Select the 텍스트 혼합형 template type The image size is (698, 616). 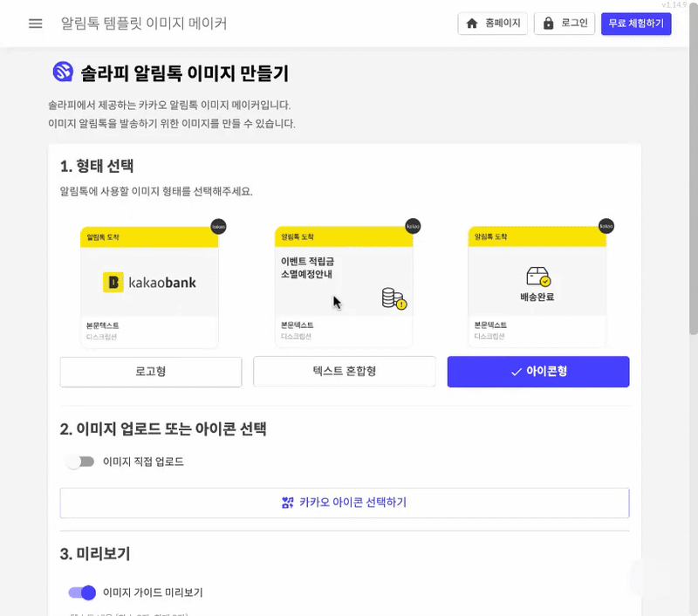click(x=344, y=371)
